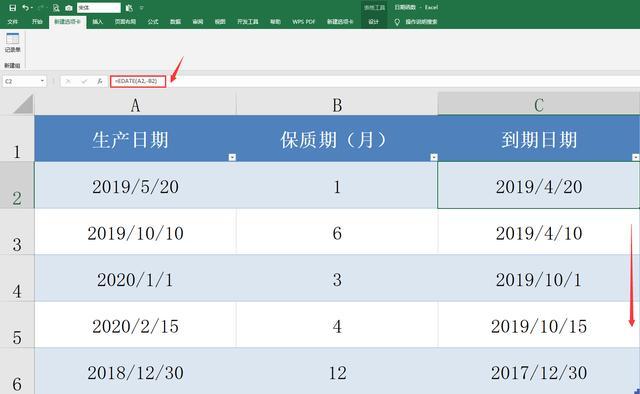Screen dimensions: 640x394
Task: Click the select-all triangle at grid corner
Action: click(x=22, y=104)
